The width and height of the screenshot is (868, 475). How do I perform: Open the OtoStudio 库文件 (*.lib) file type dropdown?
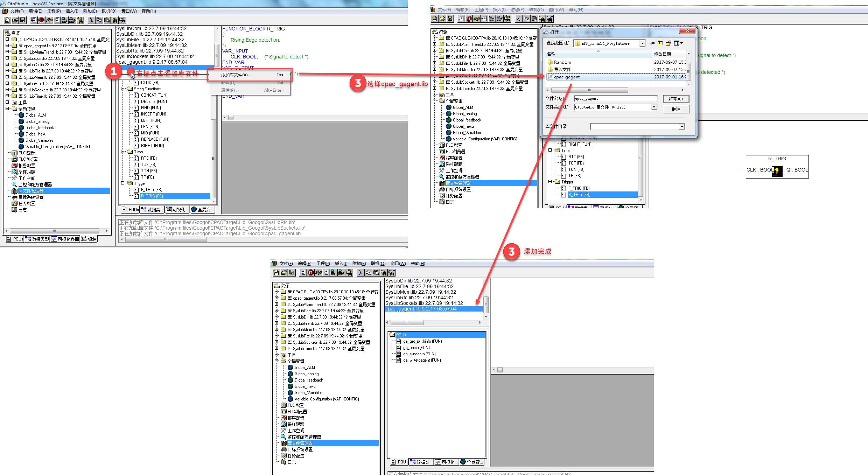(x=654, y=107)
